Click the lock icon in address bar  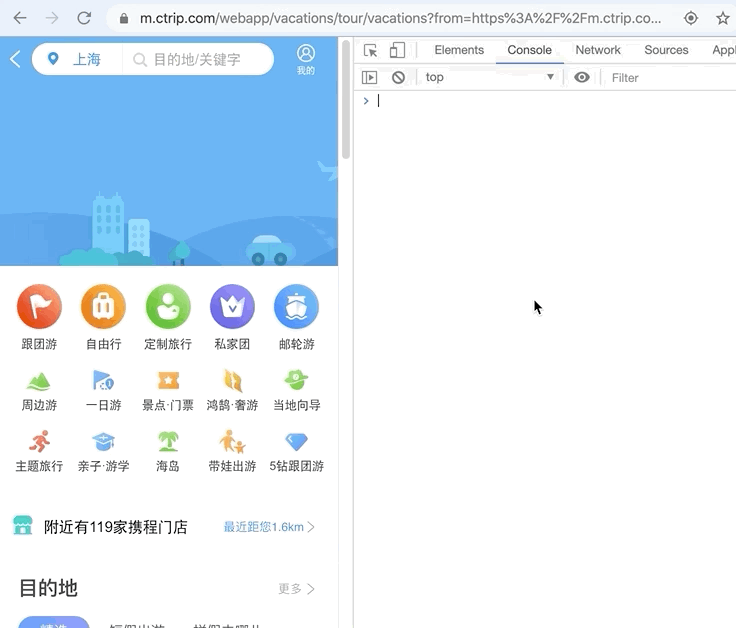(x=124, y=18)
